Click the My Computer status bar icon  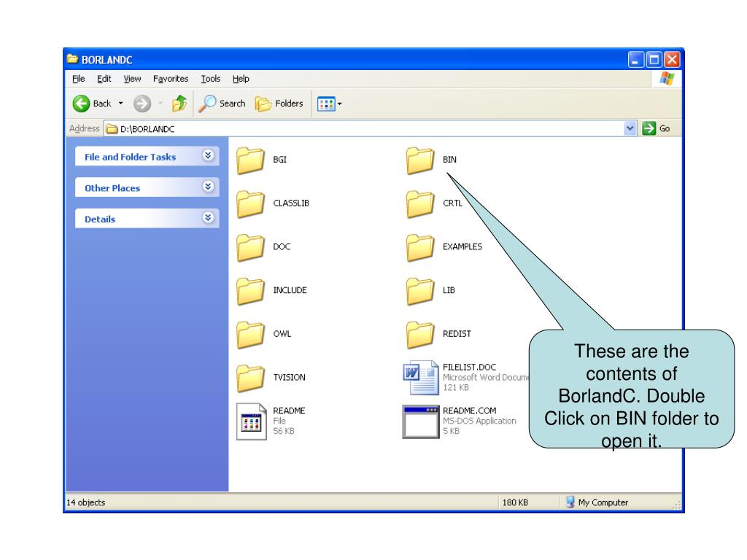coord(570,502)
